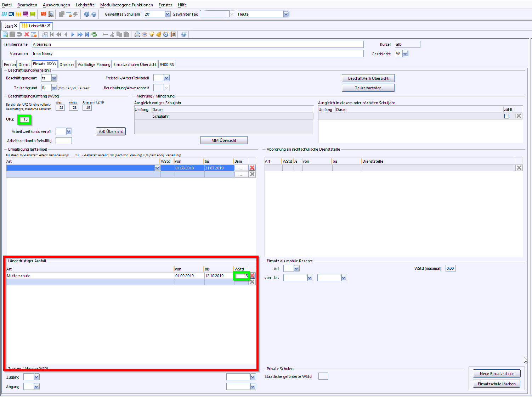Click the red open-book icon in toolbar
Image resolution: width=532 pixels, height=397 pixels.
click(43, 14)
